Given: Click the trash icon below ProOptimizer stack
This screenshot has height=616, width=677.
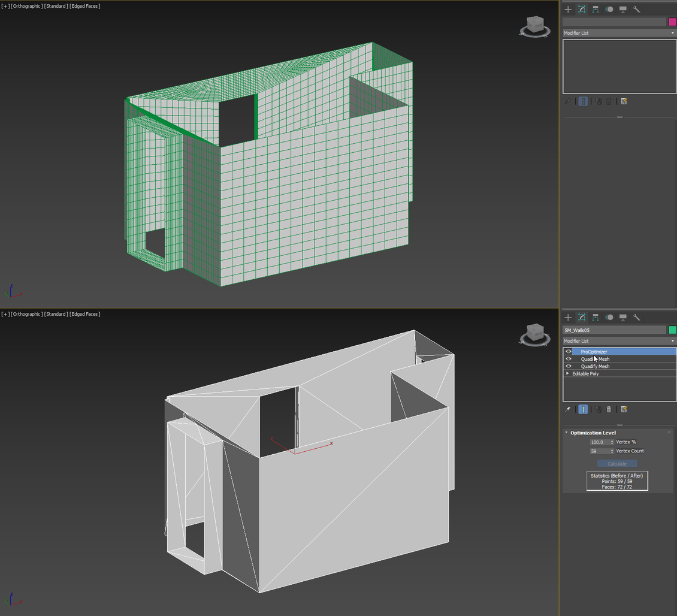Looking at the screenshot, I should point(609,409).
